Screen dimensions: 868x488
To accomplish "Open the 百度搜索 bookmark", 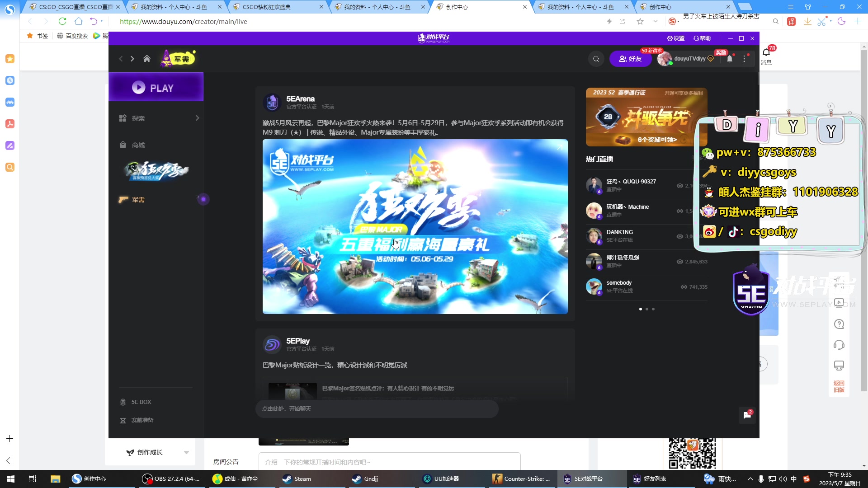I will point(72,36).
